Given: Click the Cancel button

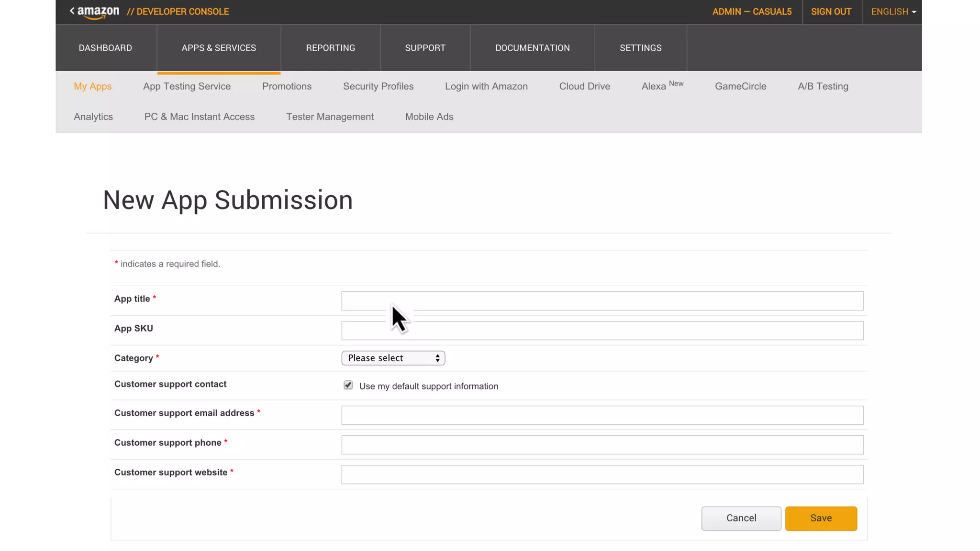Looking at the screenshot, I should 741,518.
